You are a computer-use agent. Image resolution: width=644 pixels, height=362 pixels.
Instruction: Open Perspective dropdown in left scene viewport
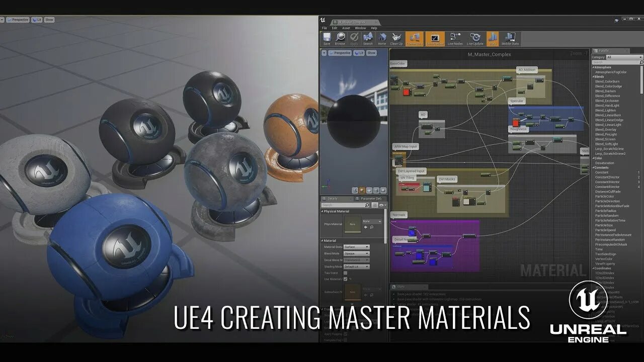(x=19, y=20)
